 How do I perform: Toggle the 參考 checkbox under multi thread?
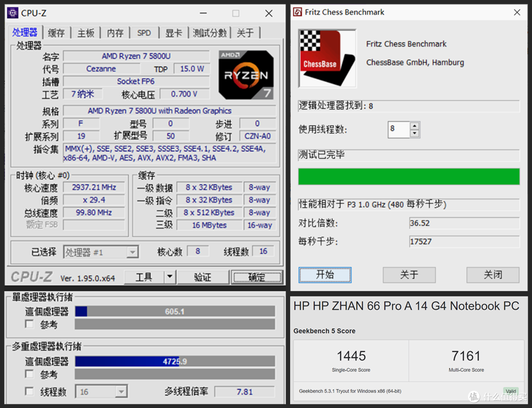[x=30, y=374]
